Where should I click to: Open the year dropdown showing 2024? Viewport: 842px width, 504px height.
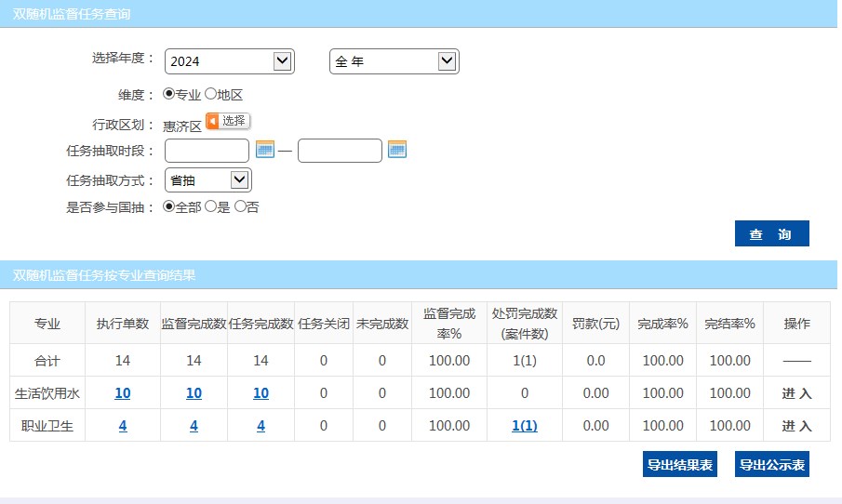click(x=229, y=61)
